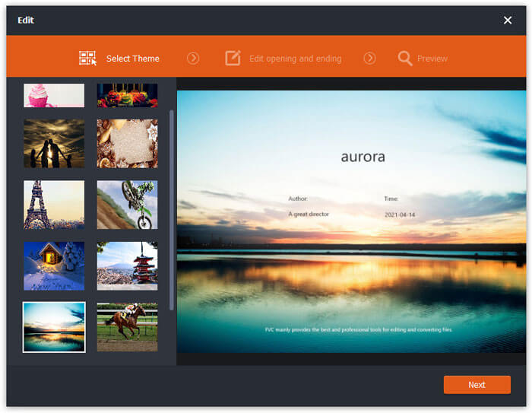The width and height of the screenshot is (532, 413).
Task: Choose the fruit platter theme thumbnail
Action: coord(127,95)
